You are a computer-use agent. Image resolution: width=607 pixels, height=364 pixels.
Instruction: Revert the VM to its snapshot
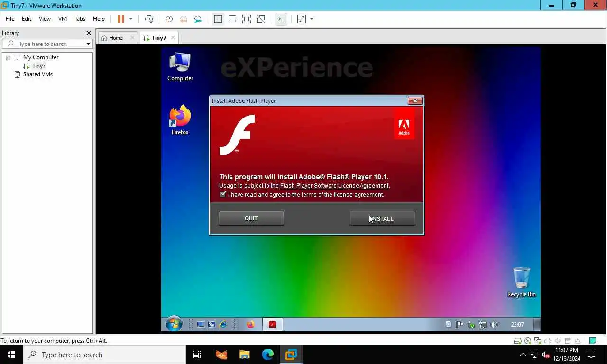click(x=183, y=19)
